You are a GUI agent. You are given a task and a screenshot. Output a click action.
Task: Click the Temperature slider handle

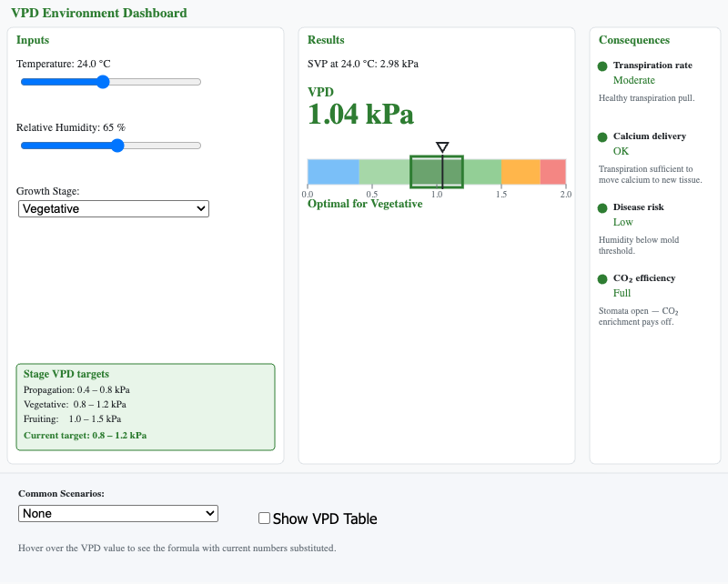click(x=103, y=82)
